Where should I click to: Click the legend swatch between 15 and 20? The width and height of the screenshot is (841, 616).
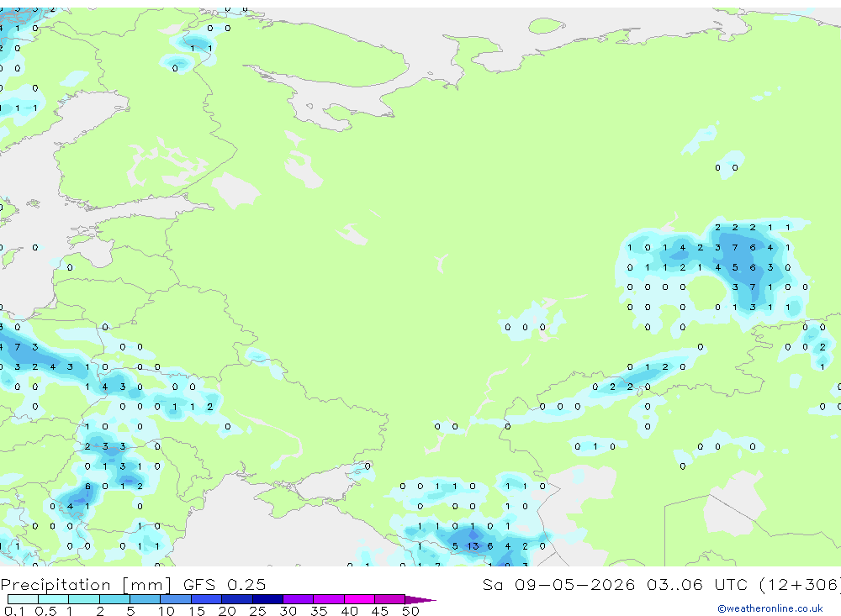pos(207,599)
